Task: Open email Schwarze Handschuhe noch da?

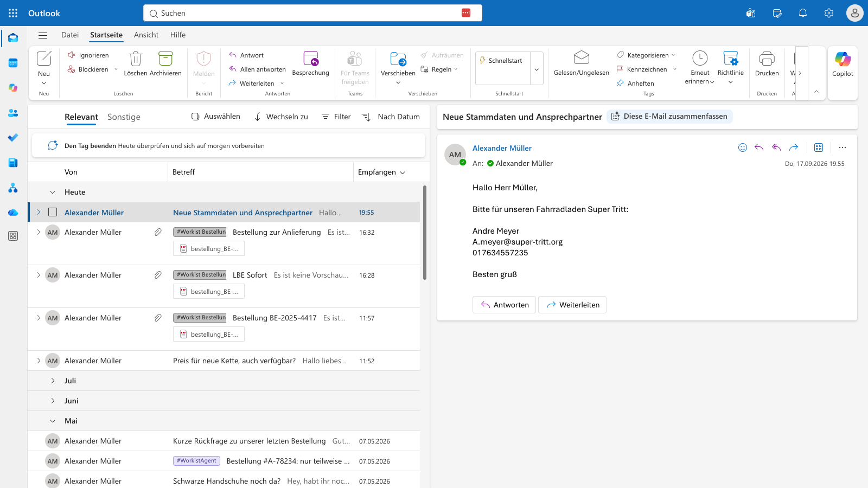Action: pos(225,481)
